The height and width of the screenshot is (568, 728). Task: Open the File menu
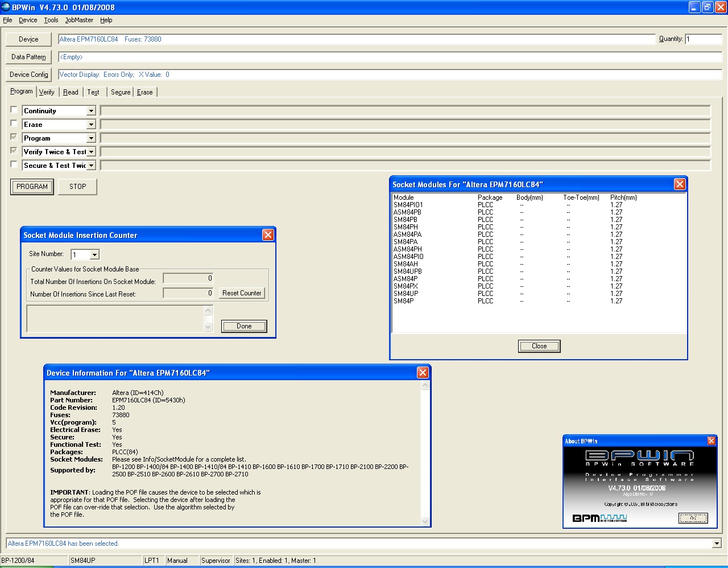coord(7,20)
